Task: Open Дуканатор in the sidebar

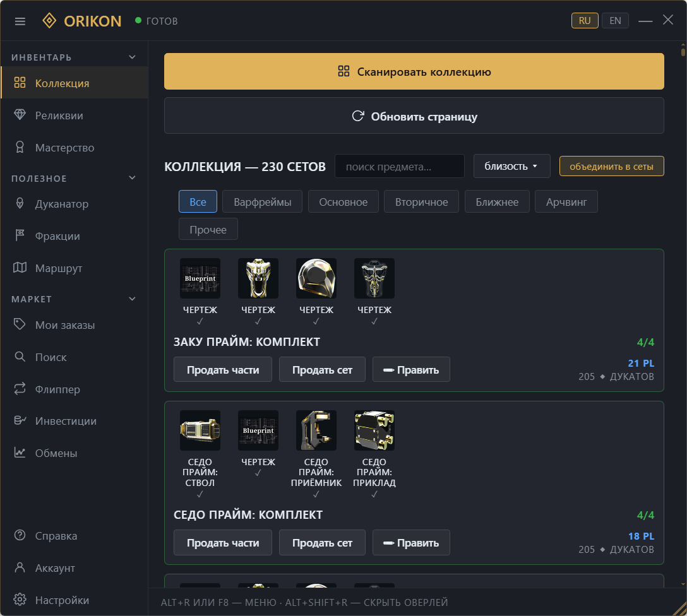Action: click(74, 204)
